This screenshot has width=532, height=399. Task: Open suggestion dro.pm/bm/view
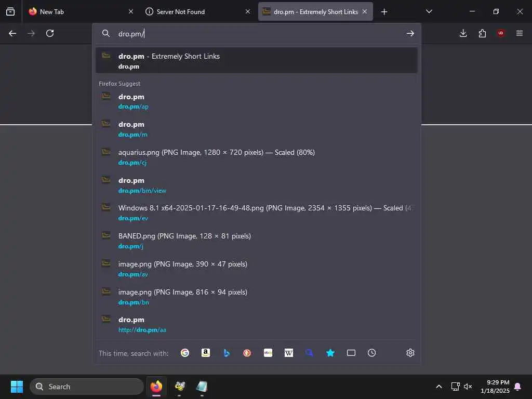257,185
